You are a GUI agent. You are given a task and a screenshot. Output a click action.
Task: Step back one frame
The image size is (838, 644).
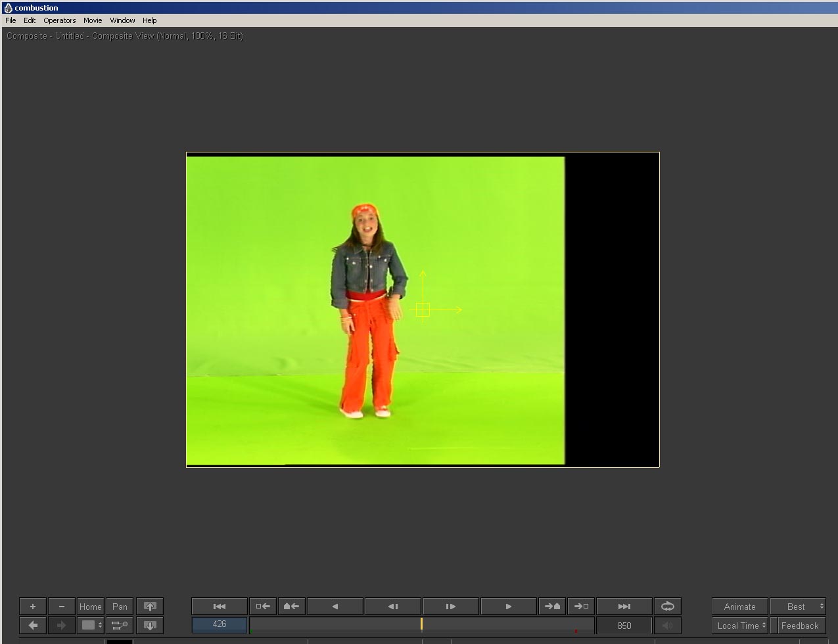click(393, 607)
